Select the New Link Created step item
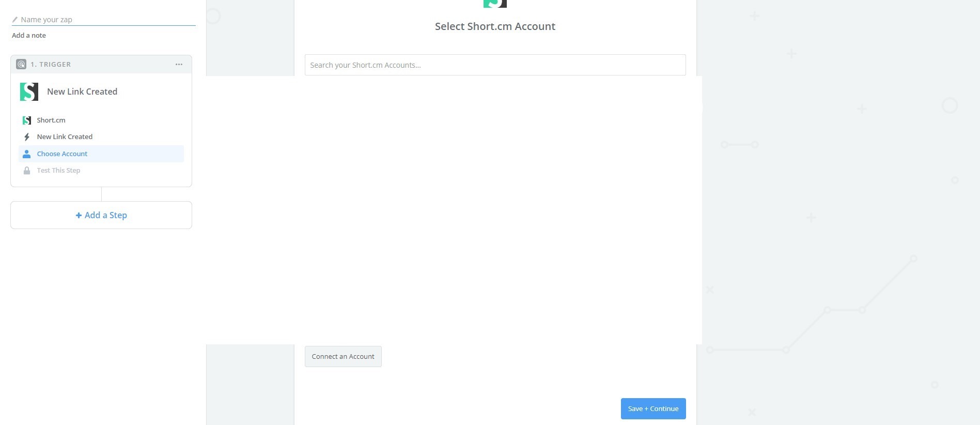This screenshot has width=980, height=425. pyautogui.click(x=101, y=137)
